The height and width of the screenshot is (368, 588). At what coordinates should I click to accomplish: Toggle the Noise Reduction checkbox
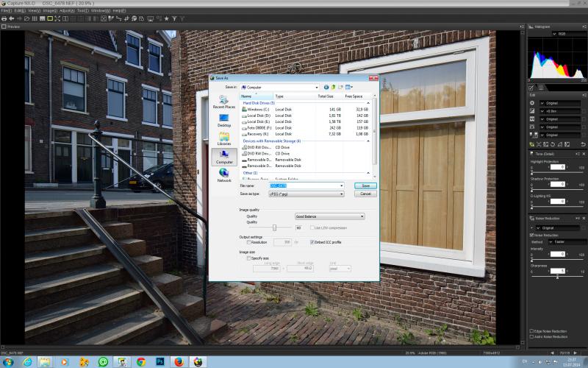[531, 235]
